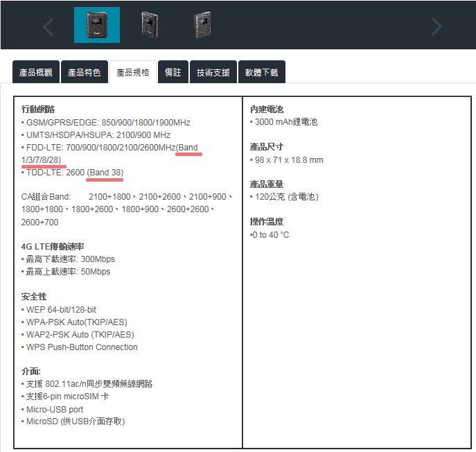Click the TDD-LTE 2600 (Band 38) line
476x452 pixels.
coord(72,172)
